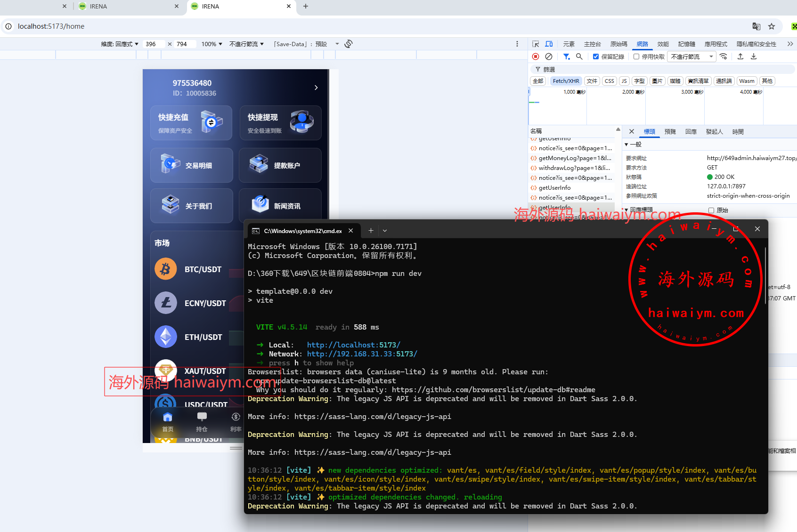Check the 原始 checkbox
Viewport: 797px width, 532px height.
[x=711, y=210]
